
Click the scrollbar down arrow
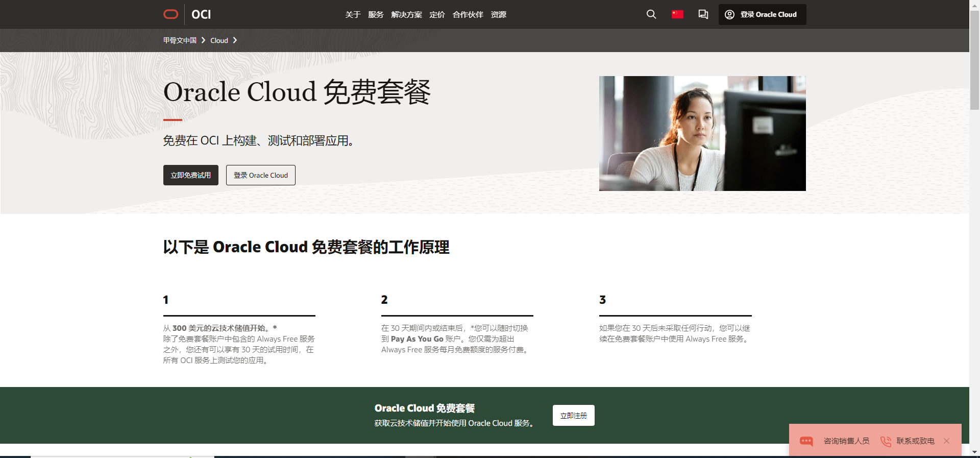coord(974,452)
